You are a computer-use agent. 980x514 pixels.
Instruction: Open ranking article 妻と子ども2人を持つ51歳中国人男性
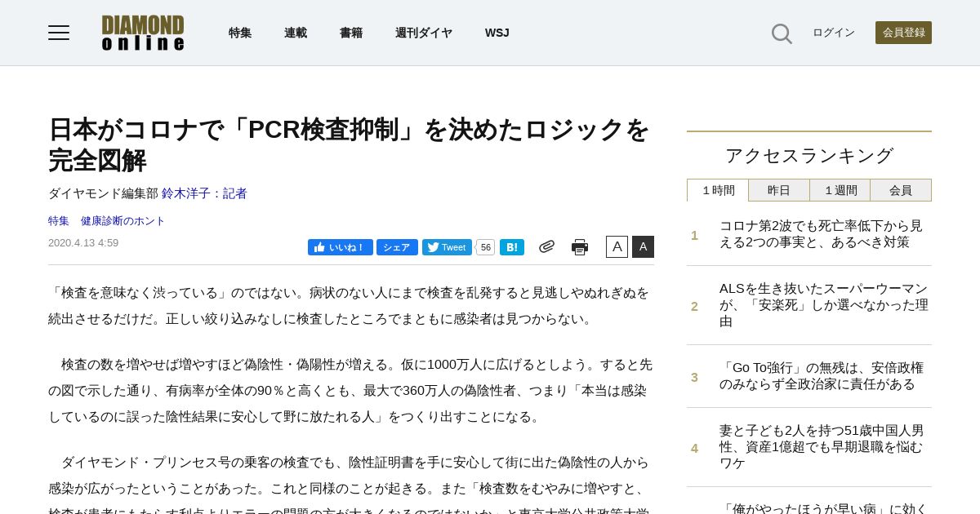tap(821, 447)
